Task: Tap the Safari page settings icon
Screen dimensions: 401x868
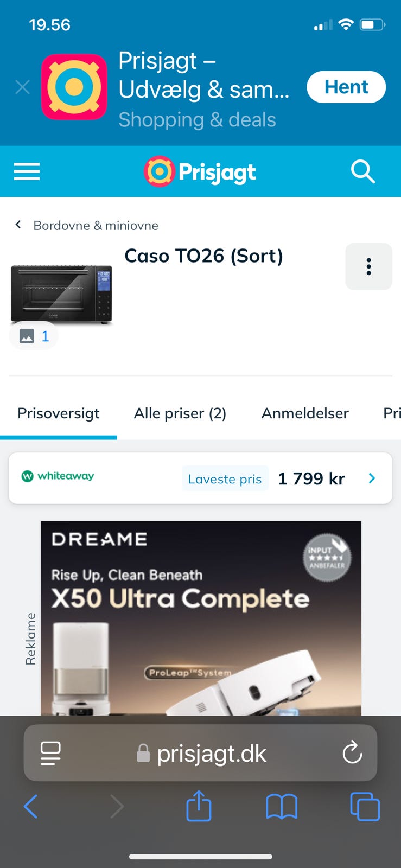Action: point(50,753)
